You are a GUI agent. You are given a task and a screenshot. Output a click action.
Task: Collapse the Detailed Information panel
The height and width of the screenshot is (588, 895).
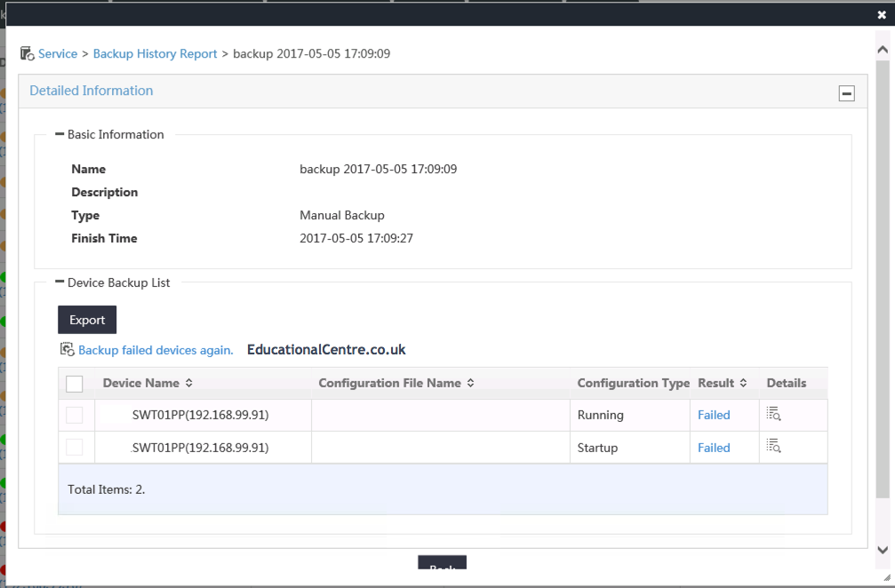[846, 93]
